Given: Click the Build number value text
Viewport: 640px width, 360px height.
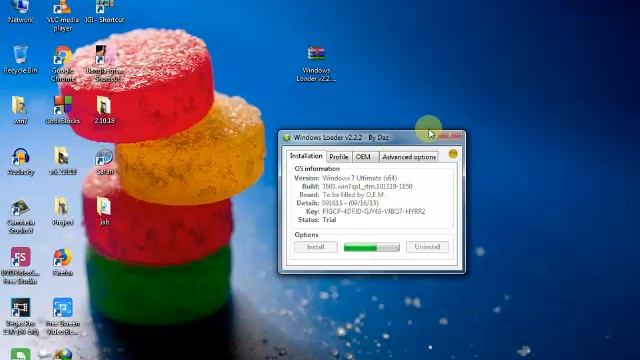Looking at the screenshot, I should [367, 187].
